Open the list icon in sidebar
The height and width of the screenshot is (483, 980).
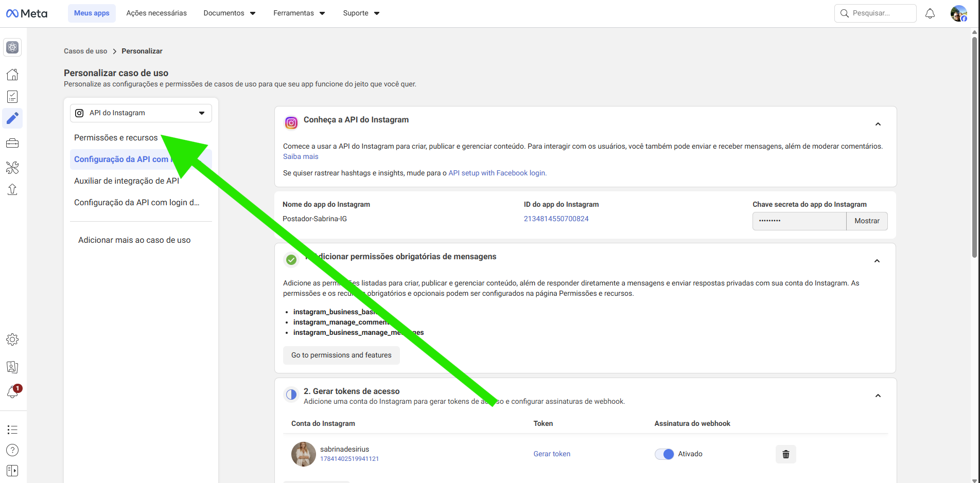pos(12,430)
